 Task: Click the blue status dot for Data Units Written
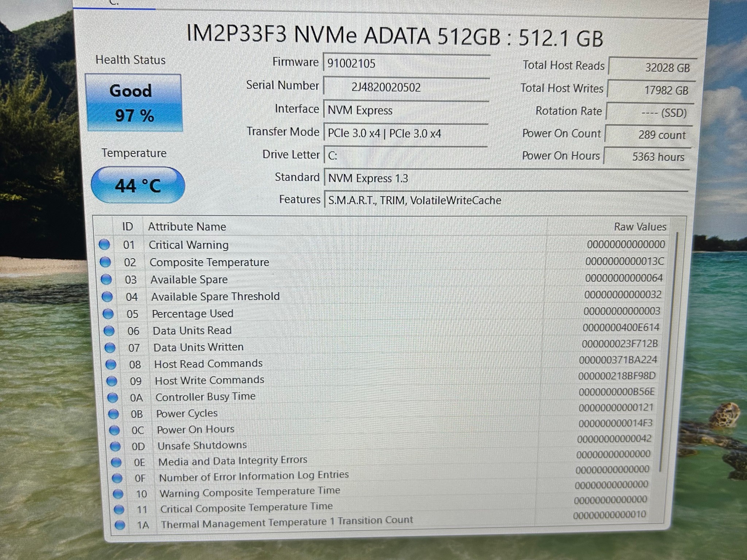click(x=110, y=348)
